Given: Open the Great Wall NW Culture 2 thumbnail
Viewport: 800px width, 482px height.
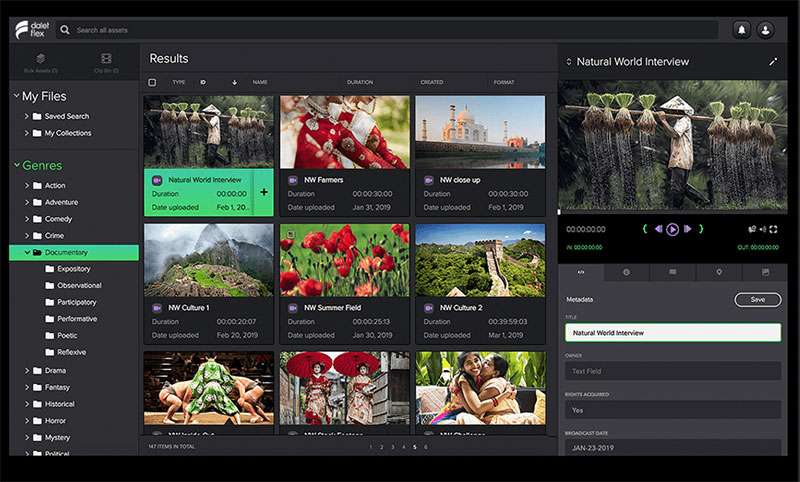Looking at the screenshot, I should 480,260.
